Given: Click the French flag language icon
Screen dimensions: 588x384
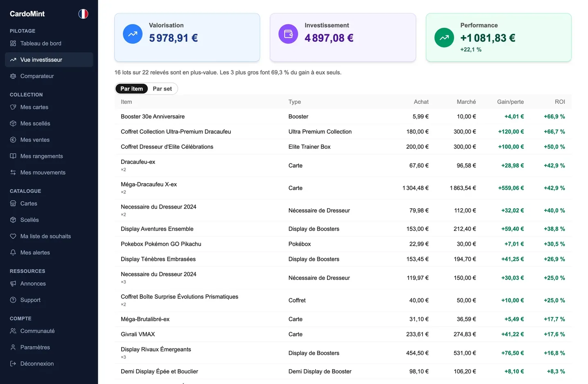Looking at the screenshot, I should [83, 14].
